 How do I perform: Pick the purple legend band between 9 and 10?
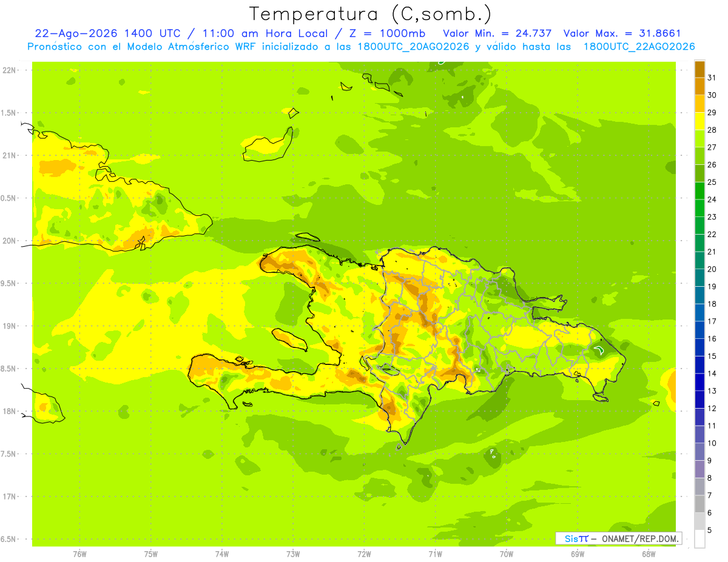pyautogui.click(x=699, y=452)
